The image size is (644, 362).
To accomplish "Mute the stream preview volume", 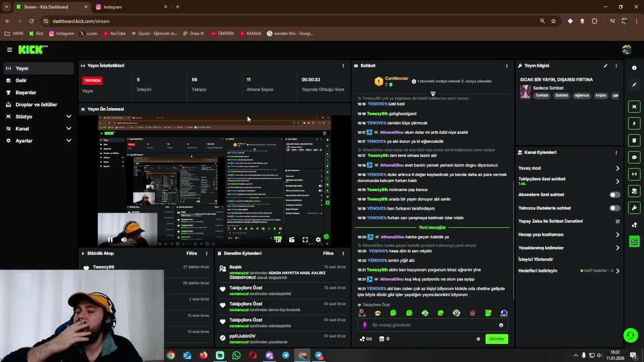I will point(124,240).
